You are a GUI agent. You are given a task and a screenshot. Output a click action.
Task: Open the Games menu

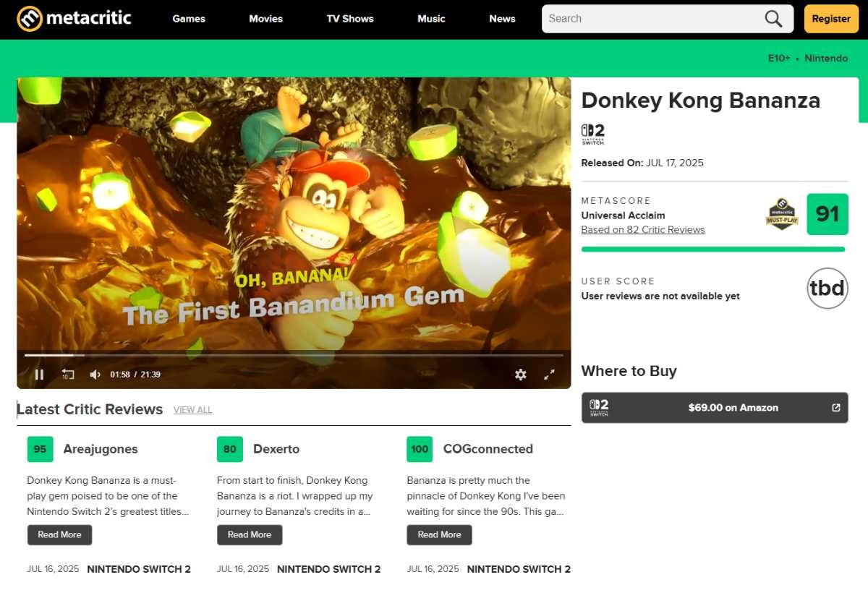coord(189,19)
